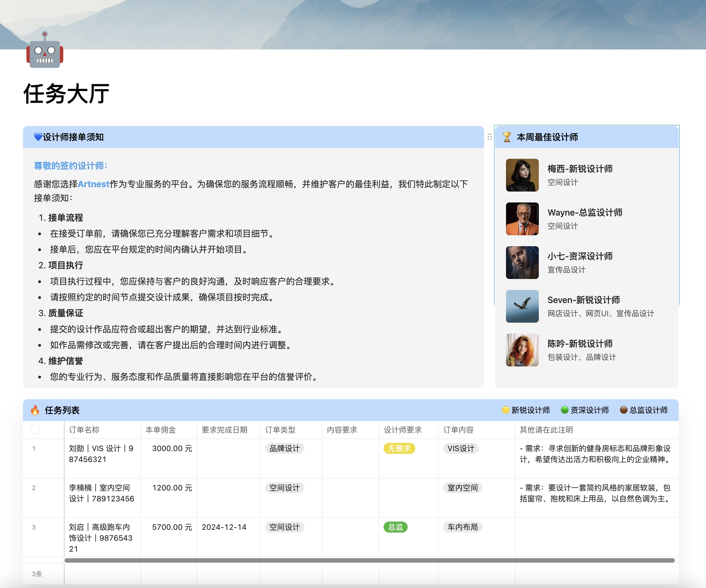
Task: Click the fire icon on 任务列表 header
Action: click(x=36, y=410)
